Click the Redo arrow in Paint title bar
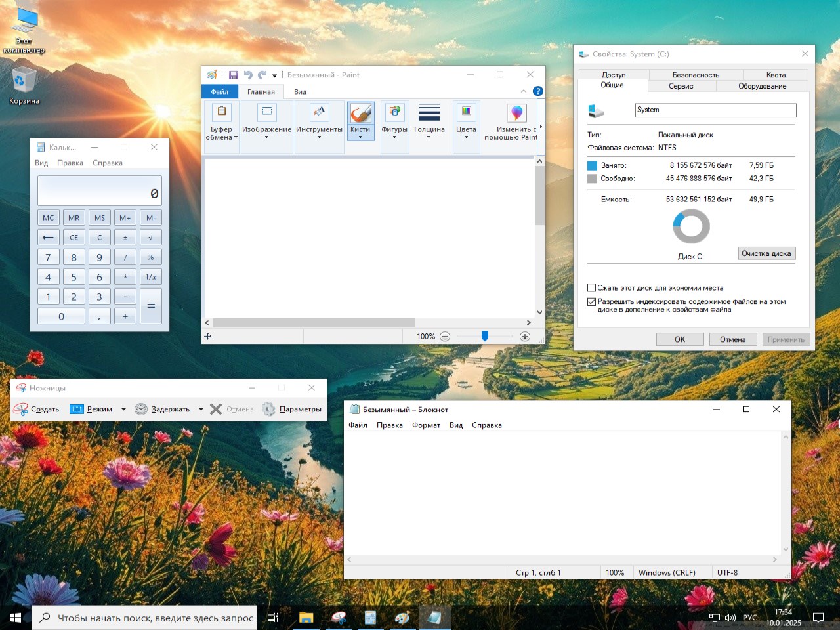Screen dimensions: 840x630 click(262, 75)
